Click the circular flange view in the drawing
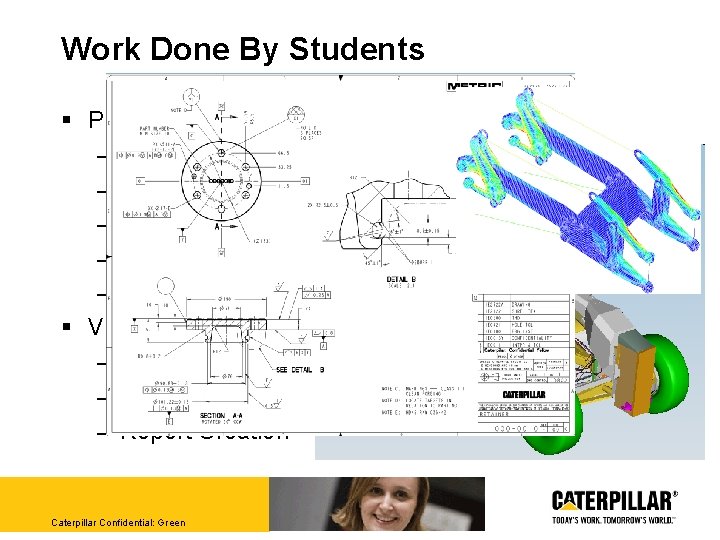Screen dimensions: 720x540 point(221,181)
